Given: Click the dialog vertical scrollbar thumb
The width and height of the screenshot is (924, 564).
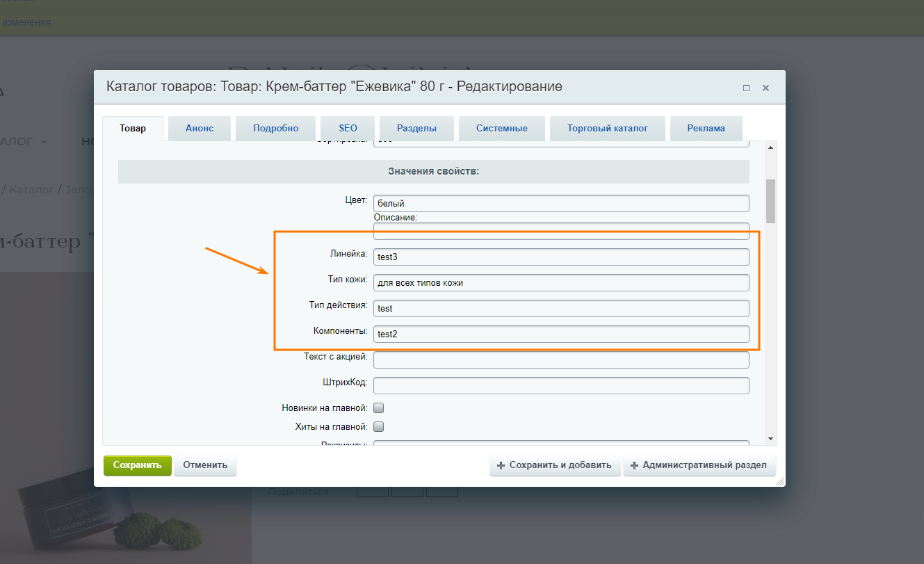Looking at the screenshot, I should 770,201.
